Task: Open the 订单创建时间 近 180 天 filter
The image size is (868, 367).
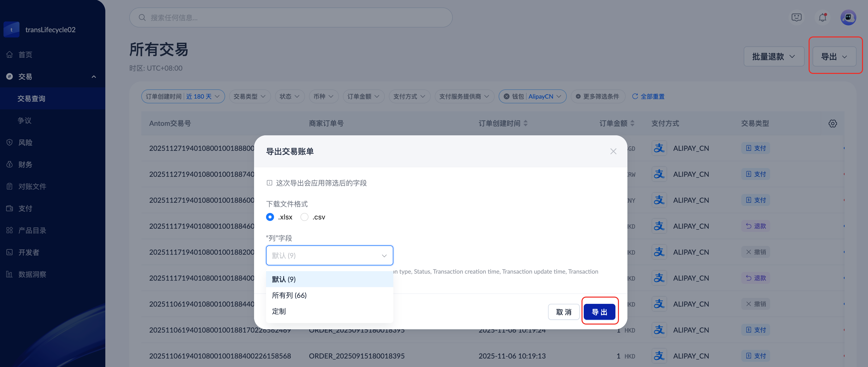Action: 183,97
